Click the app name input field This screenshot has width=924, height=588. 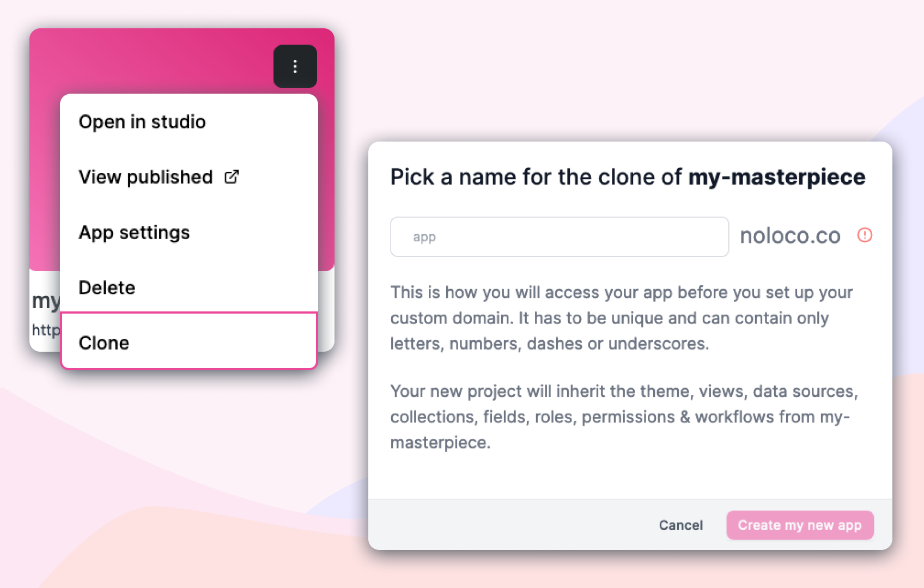pos(559,237)
